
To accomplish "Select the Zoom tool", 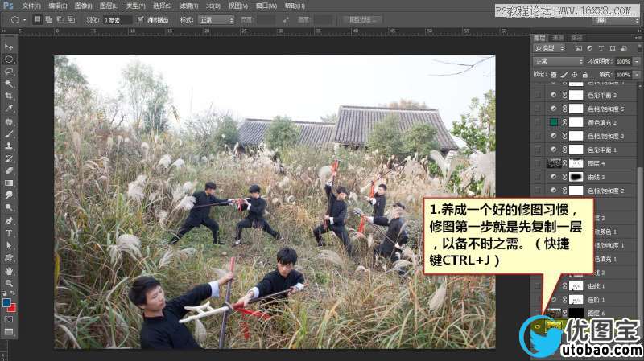I will tap(9, 284).
